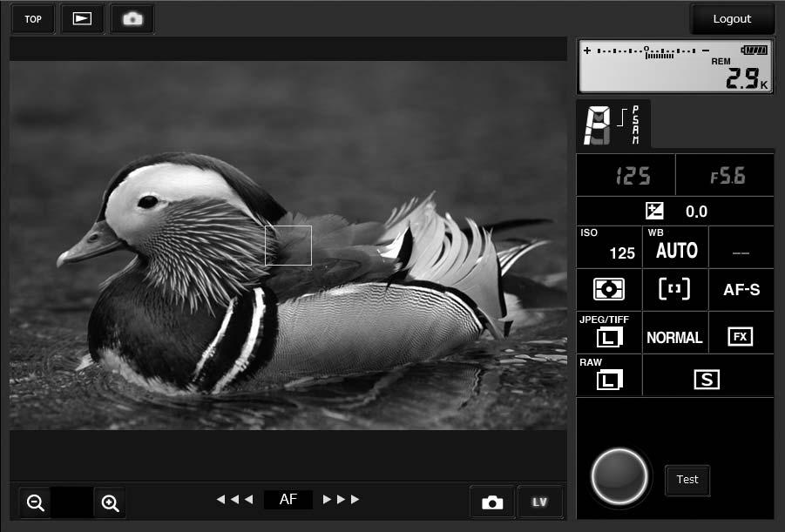Click the round shutter release button
This screenshot has width=785, height=532.
tap(619, 477)
